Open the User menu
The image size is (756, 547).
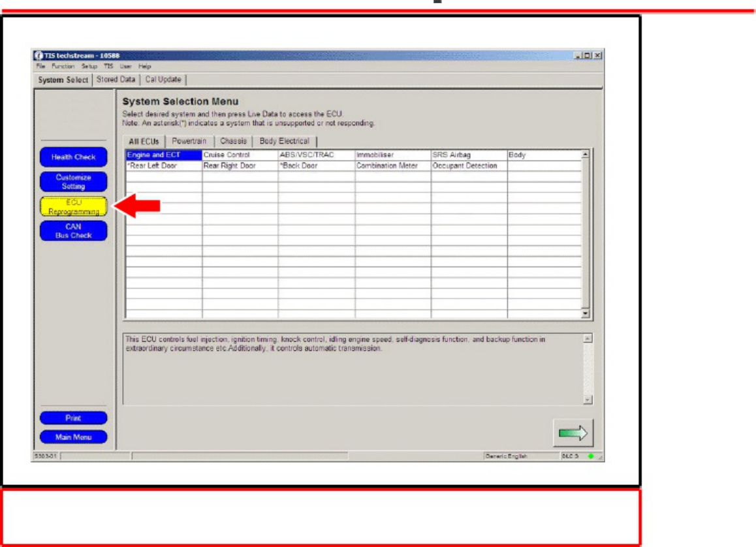click(x=125, y=67)
